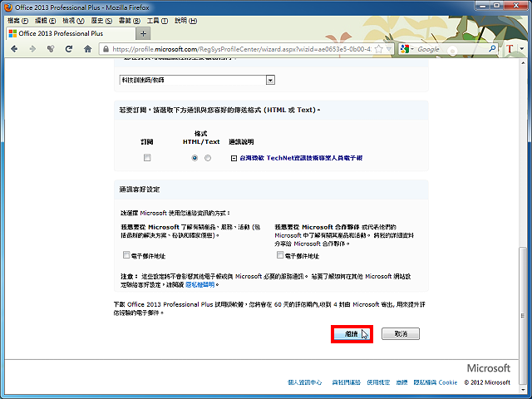Go back with the Back arrow
The width and height of the screenshot is (532, 399).
click(x=14, y=49)
